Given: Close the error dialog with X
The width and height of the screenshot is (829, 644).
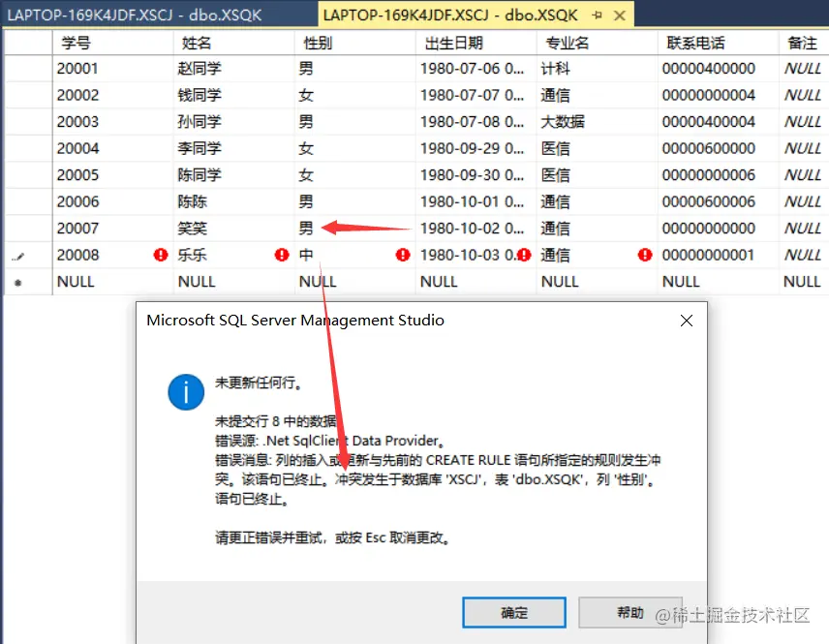Looking at the screenshot, I should [687, 321].
